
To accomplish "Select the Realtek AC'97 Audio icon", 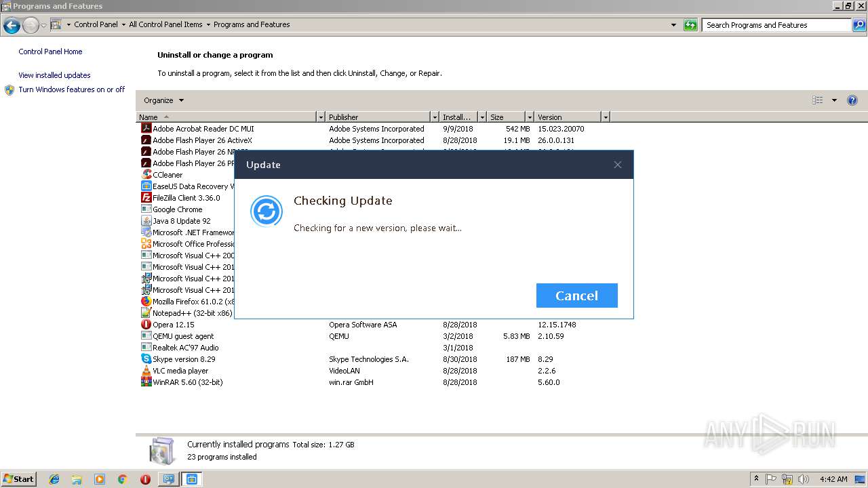I will 146,348.
